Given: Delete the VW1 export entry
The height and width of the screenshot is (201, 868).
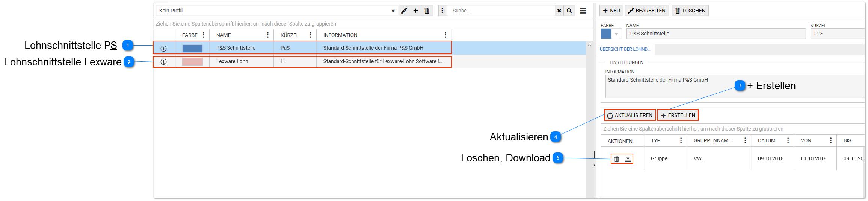Looking at the screenshot, I should point(617,159).
